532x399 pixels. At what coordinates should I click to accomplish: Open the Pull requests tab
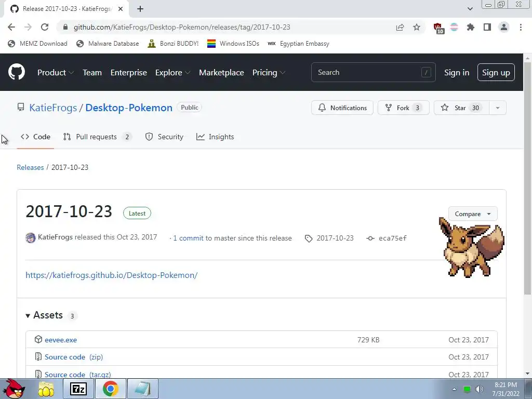click(x=97, y=137)
